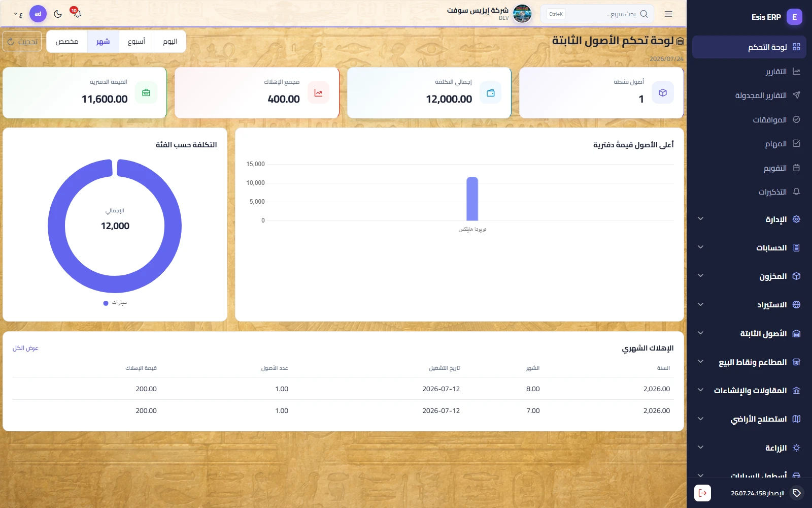
Task: Open the hamburger menu icon
Action: (668, 14)
